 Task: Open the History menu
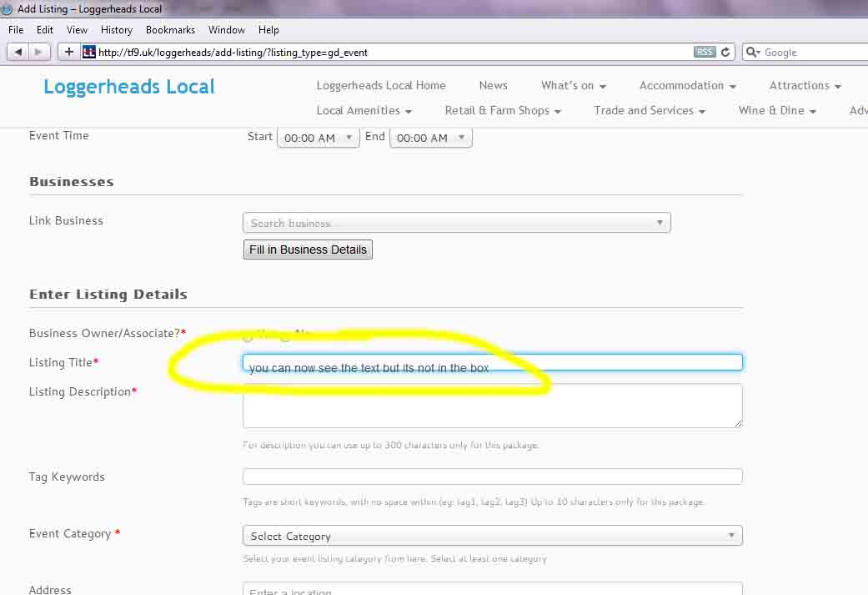(117, 29)
